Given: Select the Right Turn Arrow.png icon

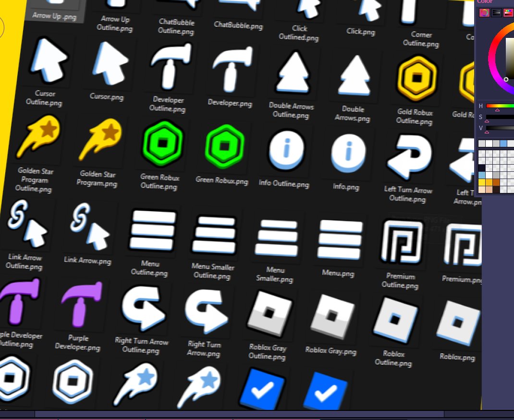Looking at the screenshot, I should click(206, 312).
